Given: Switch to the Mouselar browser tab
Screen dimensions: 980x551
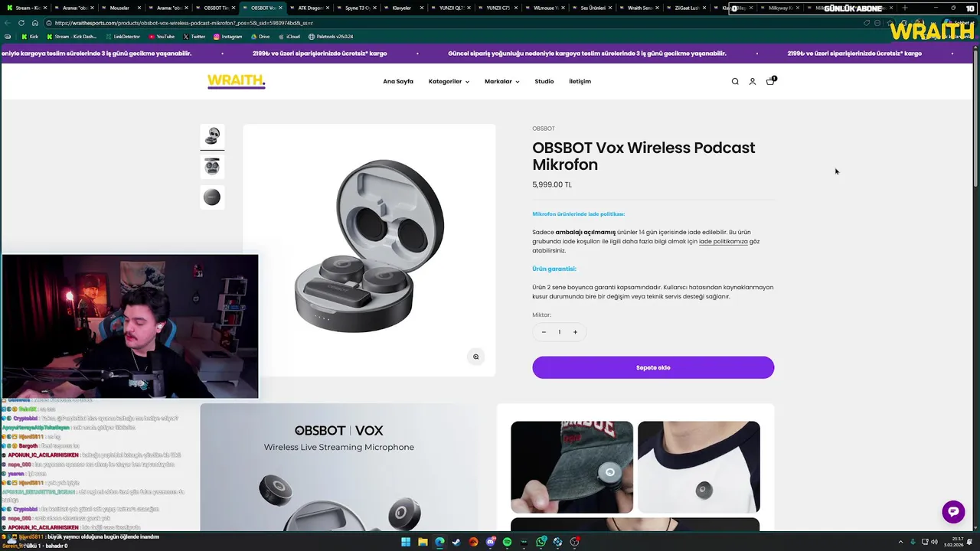Looking at the screenshot, I should [x=119, y=8].
